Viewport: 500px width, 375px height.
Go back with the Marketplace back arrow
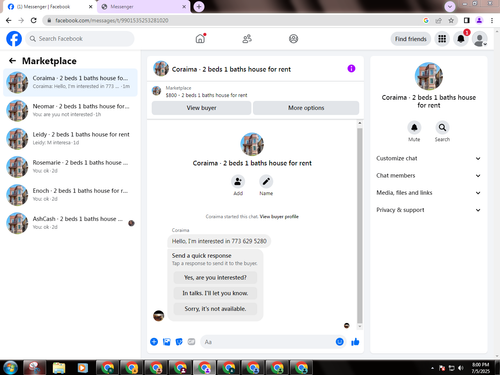tap(12, 61)
